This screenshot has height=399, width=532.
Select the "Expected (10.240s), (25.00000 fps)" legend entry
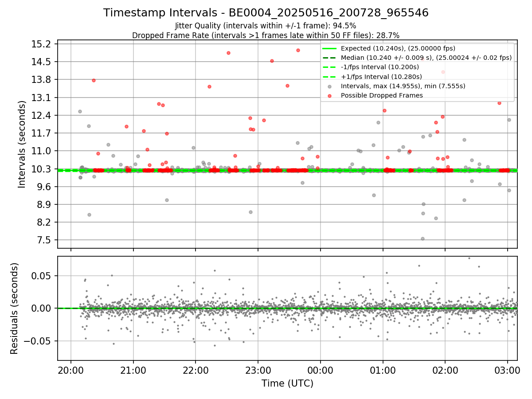[x=398, y=48]
